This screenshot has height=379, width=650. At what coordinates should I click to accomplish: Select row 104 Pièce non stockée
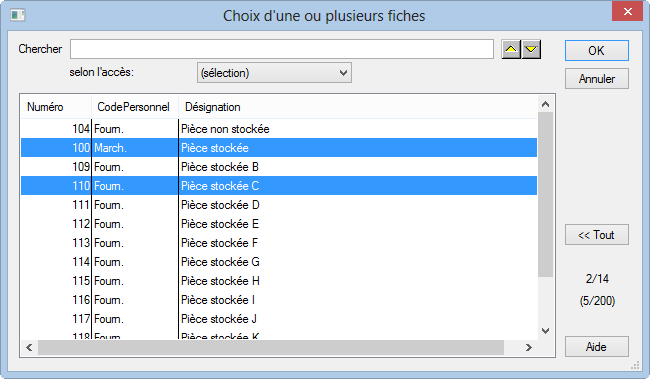(x=279, y=129)
